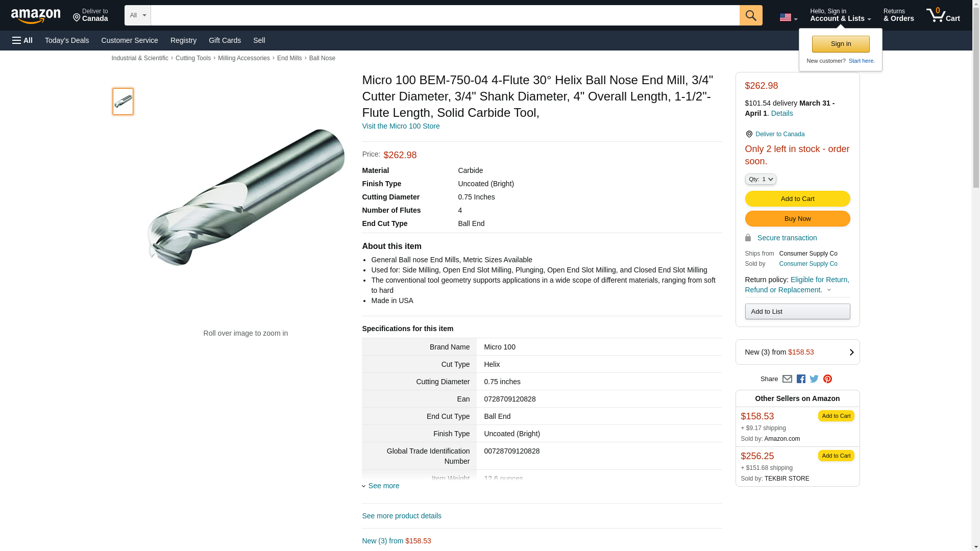Open the country flag language selector
Image resolution: width=980 pixels, height=551 pixels.
[788, 17]
